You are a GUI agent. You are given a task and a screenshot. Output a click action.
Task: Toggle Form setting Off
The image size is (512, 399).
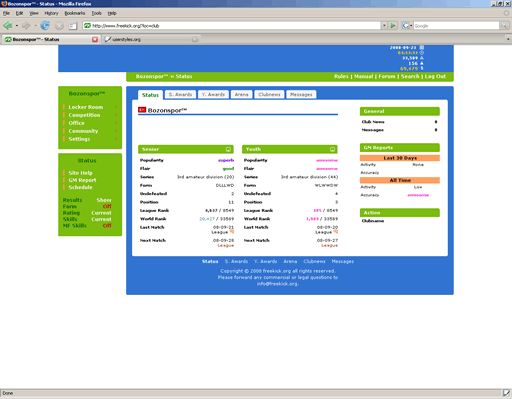pos(107,206)
